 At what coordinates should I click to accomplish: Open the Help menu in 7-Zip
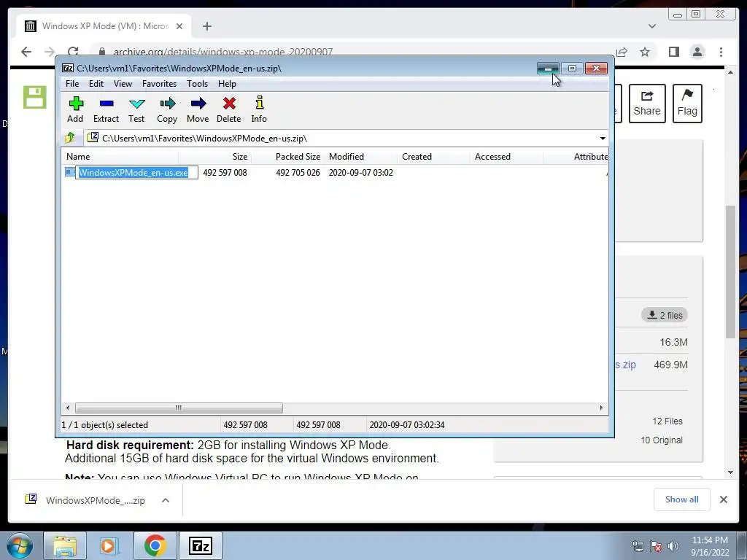tap(227, 84)
